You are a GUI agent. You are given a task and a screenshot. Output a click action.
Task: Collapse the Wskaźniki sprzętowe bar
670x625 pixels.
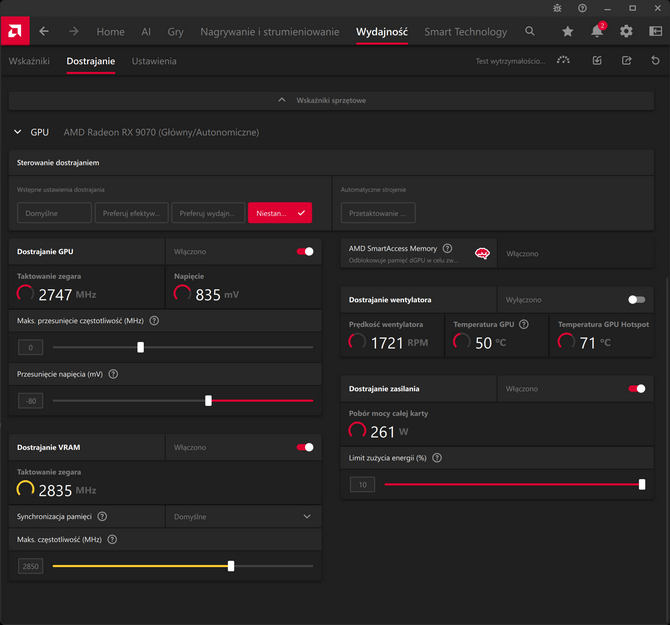tap(331, 100)
